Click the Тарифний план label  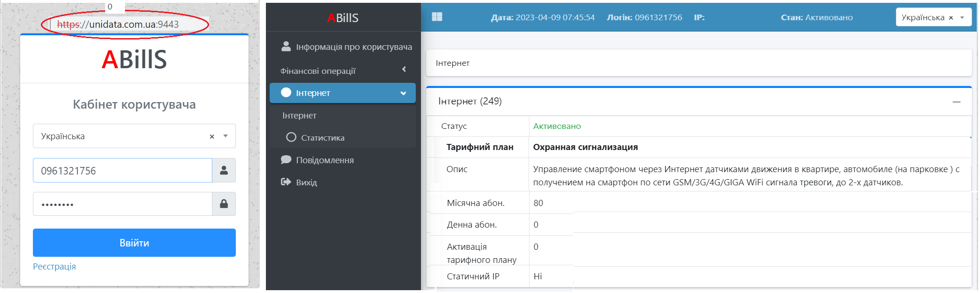480,147
